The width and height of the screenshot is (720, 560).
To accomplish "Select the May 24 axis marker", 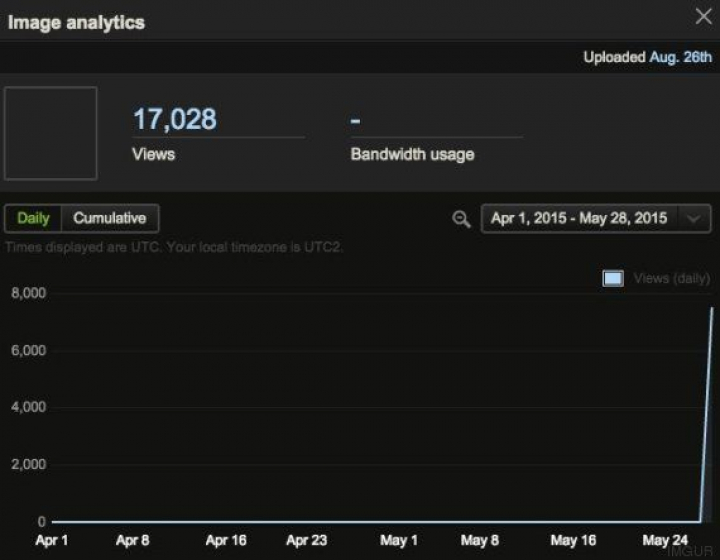I will pyautogui.click(x=665, y=541).
